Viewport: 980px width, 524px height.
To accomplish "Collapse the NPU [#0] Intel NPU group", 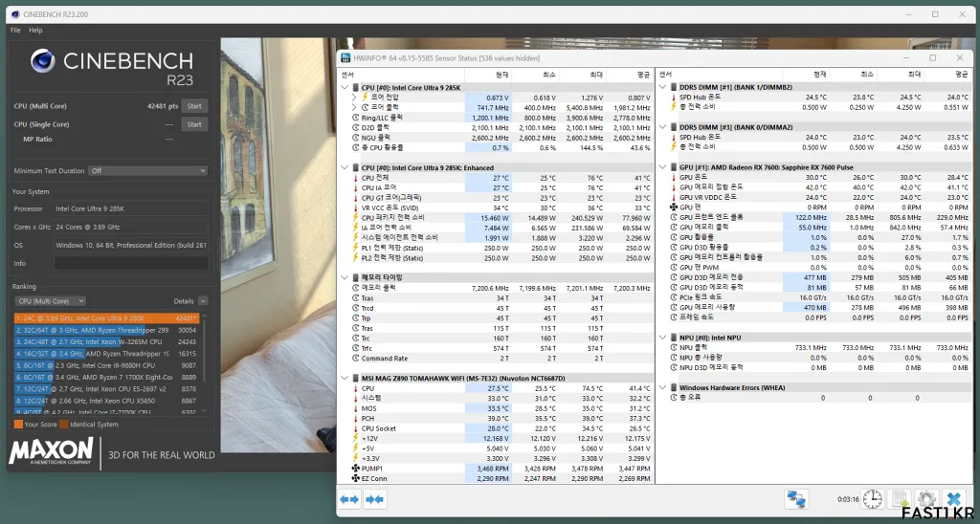I will click(662, 338).
